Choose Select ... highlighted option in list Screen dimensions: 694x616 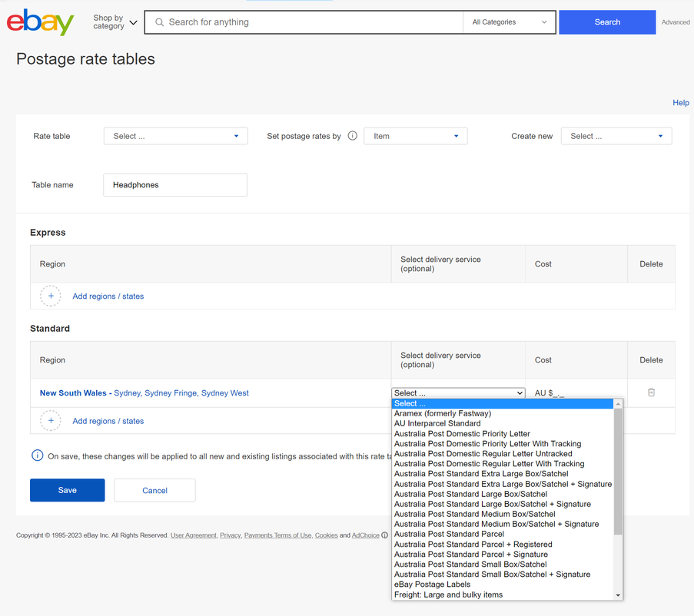point(503,403)
